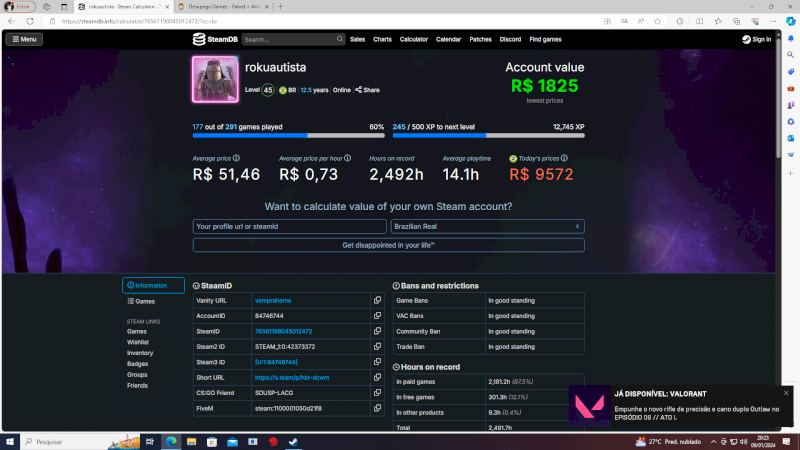This screenshot has height=450, width=800.
Task: Refresh the browser page
Action: pyautogui.click(x=30, y=21)
